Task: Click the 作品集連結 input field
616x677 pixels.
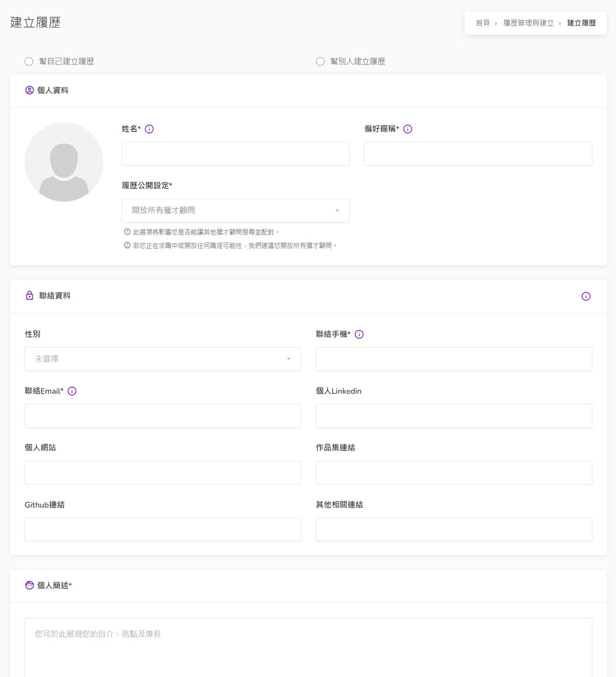Action: tap(454, 473)
